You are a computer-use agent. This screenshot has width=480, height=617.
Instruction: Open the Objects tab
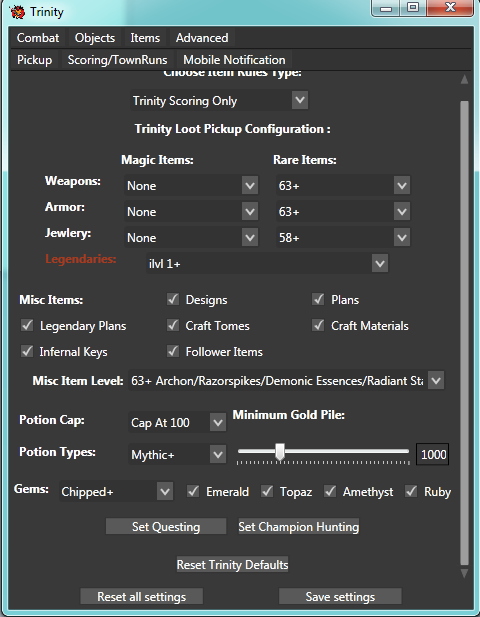(x=95, y=38)
